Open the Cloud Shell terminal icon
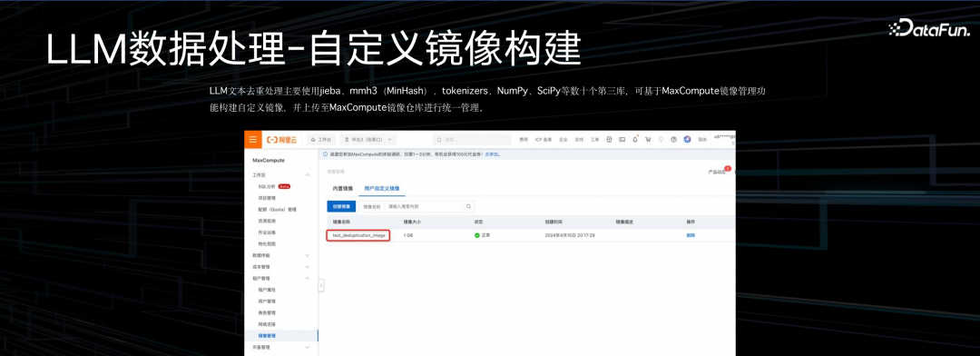 pyautogui.click(x=622, y=140)
